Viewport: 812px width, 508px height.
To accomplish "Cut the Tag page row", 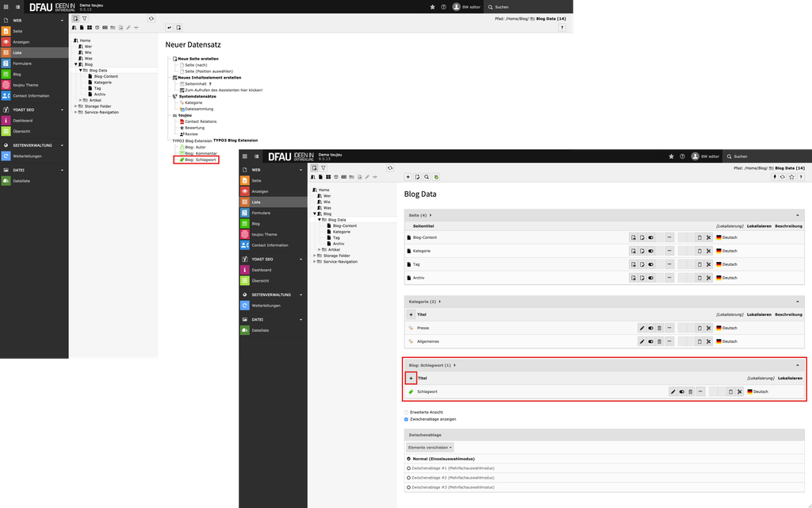I will [x=708, y=264].
